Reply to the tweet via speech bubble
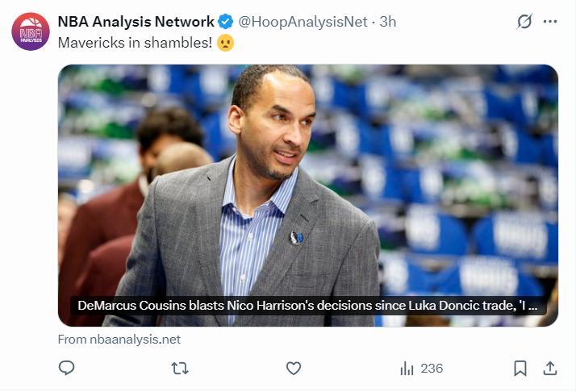 [67, 368]
